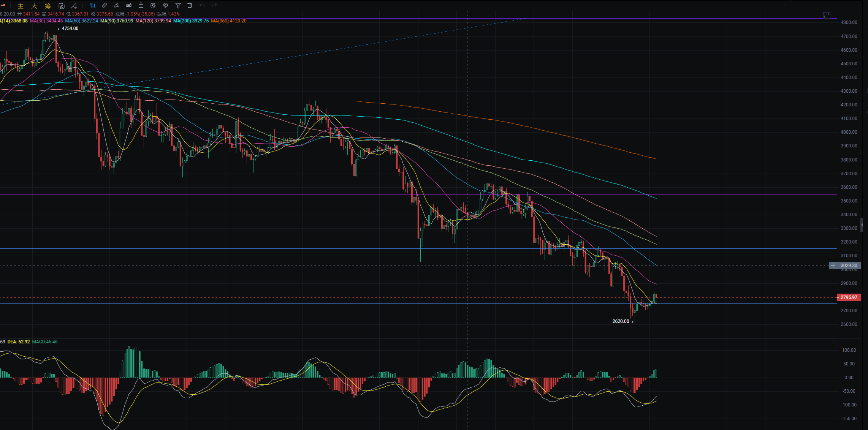The height and width of the screenshot is (430, 868).
Task: Click the filter funnel icon
Action: [178, 5]
